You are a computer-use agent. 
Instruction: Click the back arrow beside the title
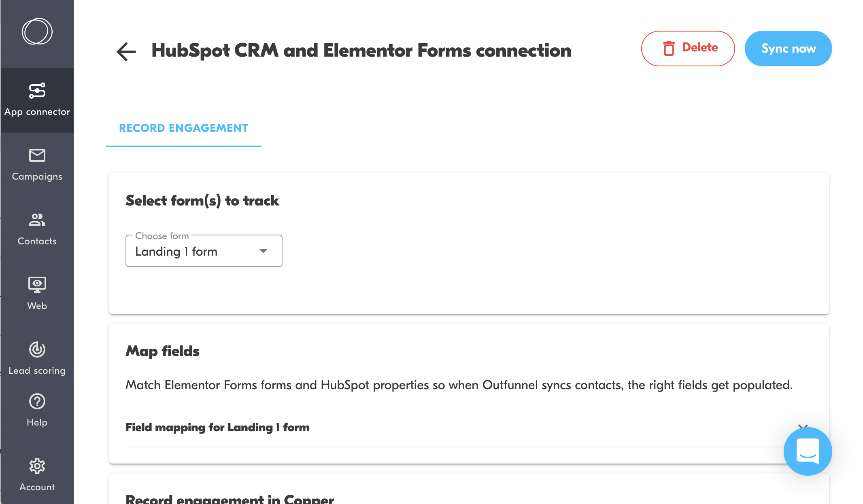point(126,51)
